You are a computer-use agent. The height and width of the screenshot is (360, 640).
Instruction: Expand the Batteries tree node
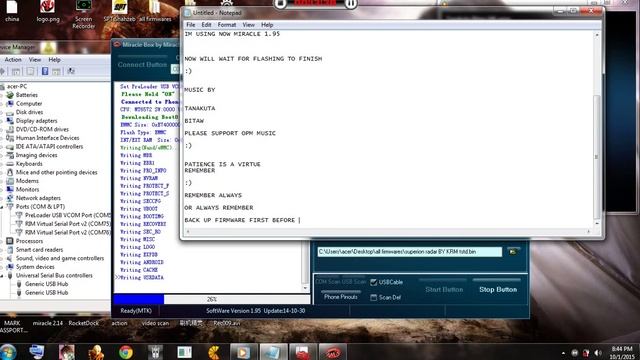[2, 95]
